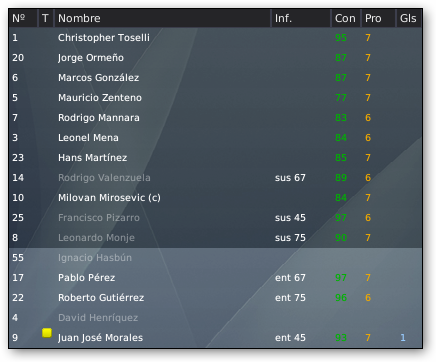Select player Christopher Toselli
436x362 pixels.
215,38
